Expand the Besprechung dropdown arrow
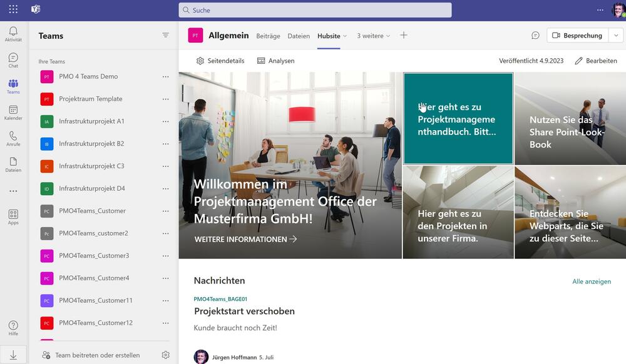This screenshot has width=626, height=364. [x=616, y=36]
